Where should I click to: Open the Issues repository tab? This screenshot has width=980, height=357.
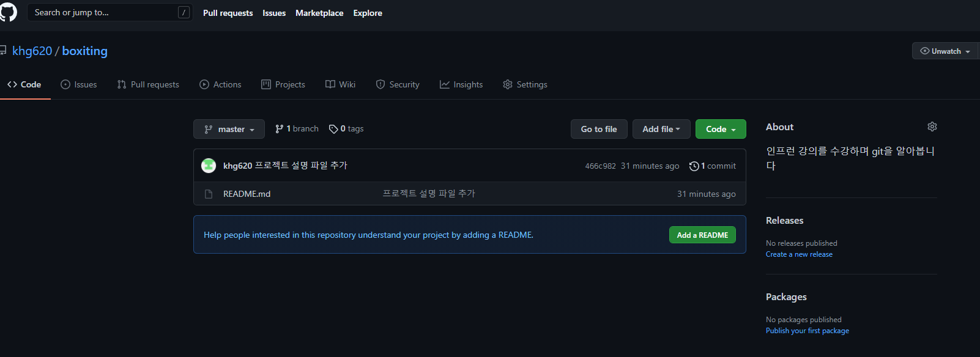point(79,84)
